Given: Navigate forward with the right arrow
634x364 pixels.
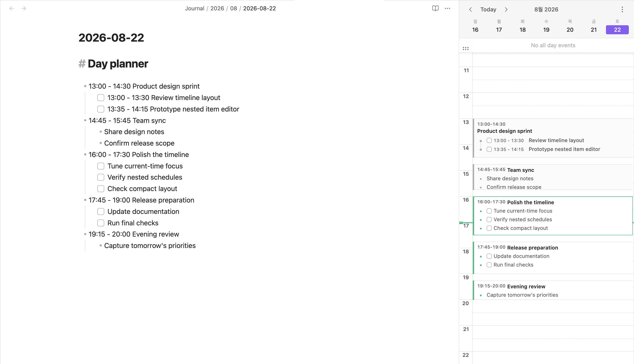Looking at the screenshot, I should click(x=24, y=8).
